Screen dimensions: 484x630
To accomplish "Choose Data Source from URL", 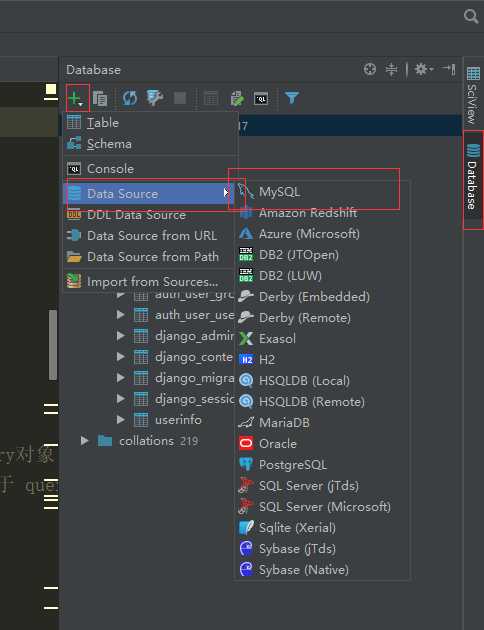I will (151, 235).
